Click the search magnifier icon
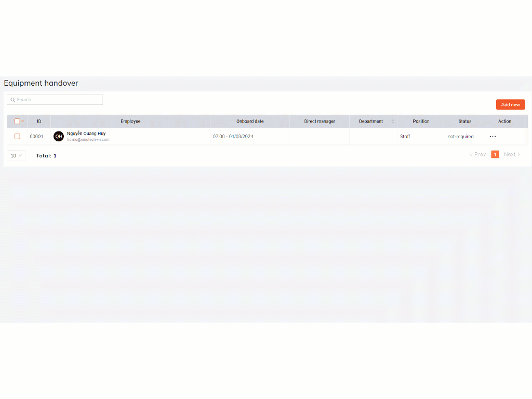Screen dimensions: 532x399 tap(13, 100)
